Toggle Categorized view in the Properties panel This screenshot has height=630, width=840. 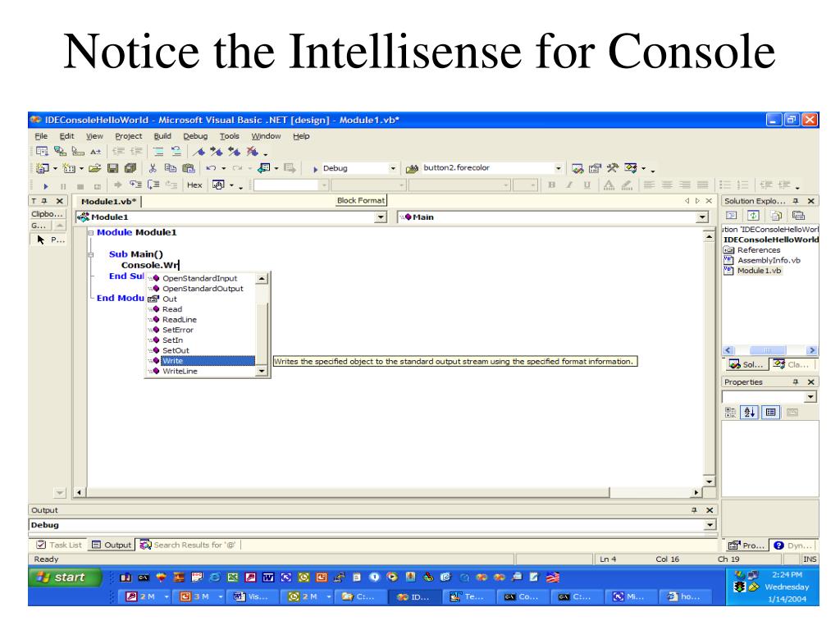coord(730,412)
